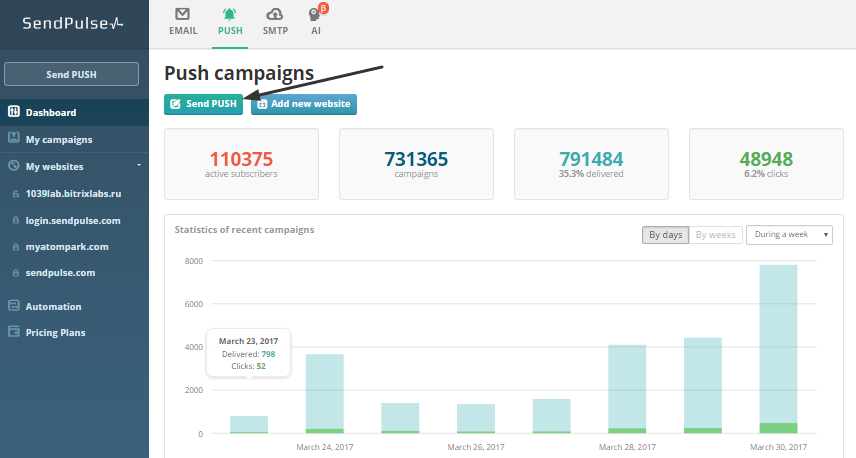Open the 1039lab.bitrixlabs.ru website

[73, 194]
